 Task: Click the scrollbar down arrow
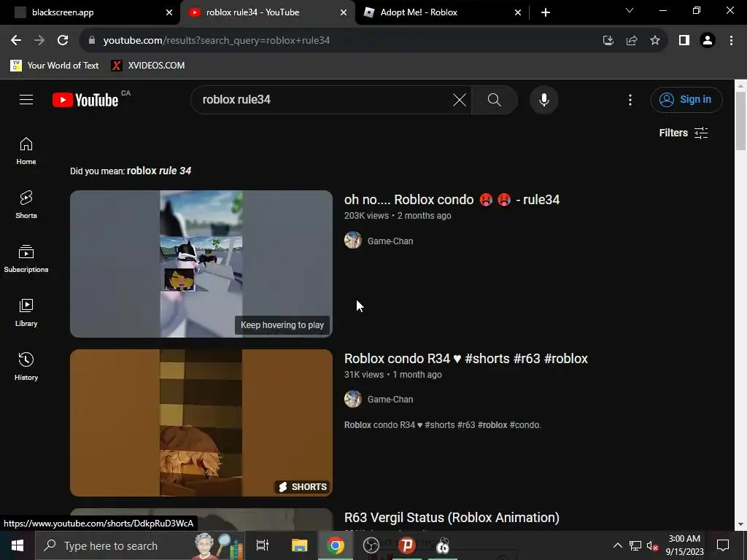(740, 524)
